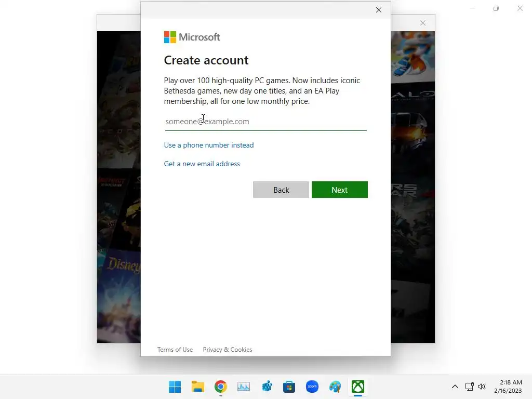This screenshot has height=399, width=532.
Task: Click the gray Back button
Action: click(281, 190)
